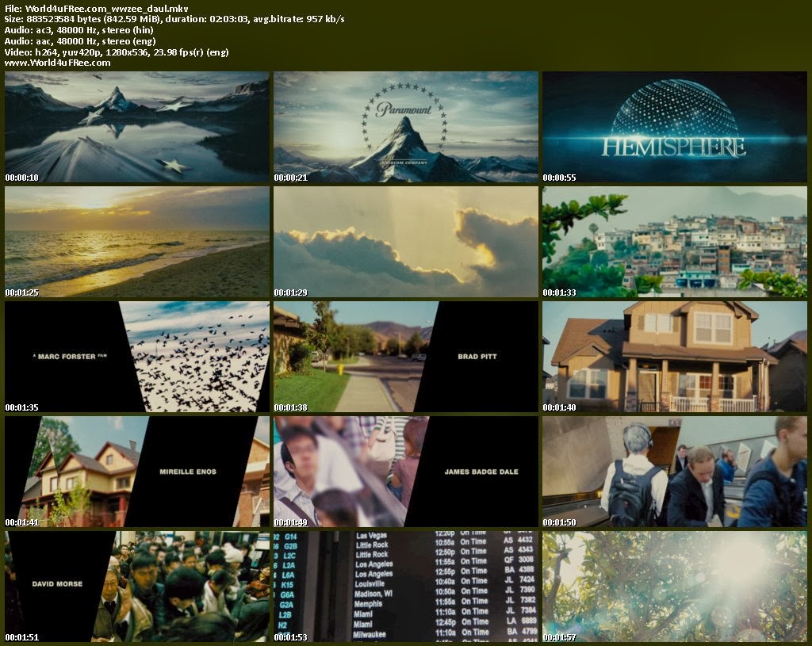Image resolution: width=812 pixels, height=646 pixels.
Task: Click the www.World4uFRee.com text
Action: [57, 63]
